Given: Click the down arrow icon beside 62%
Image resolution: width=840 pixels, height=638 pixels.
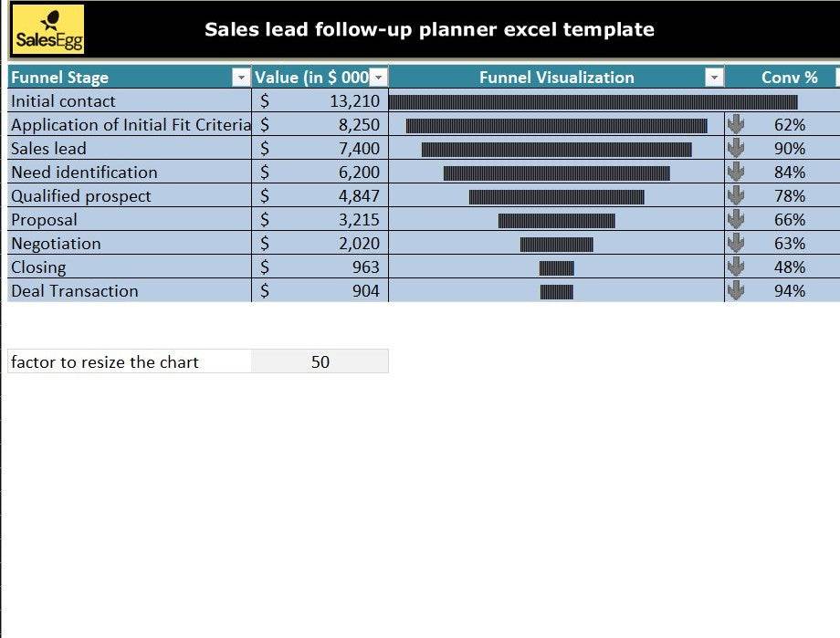Looking at the screenshot, I should [x=735, y=125].
